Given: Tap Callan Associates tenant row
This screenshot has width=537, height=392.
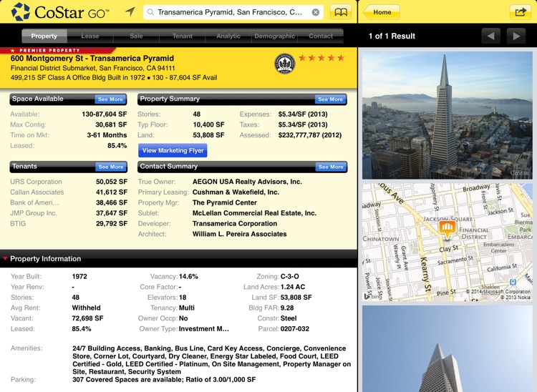Looking at the screenshot, I should click(69, 192).
